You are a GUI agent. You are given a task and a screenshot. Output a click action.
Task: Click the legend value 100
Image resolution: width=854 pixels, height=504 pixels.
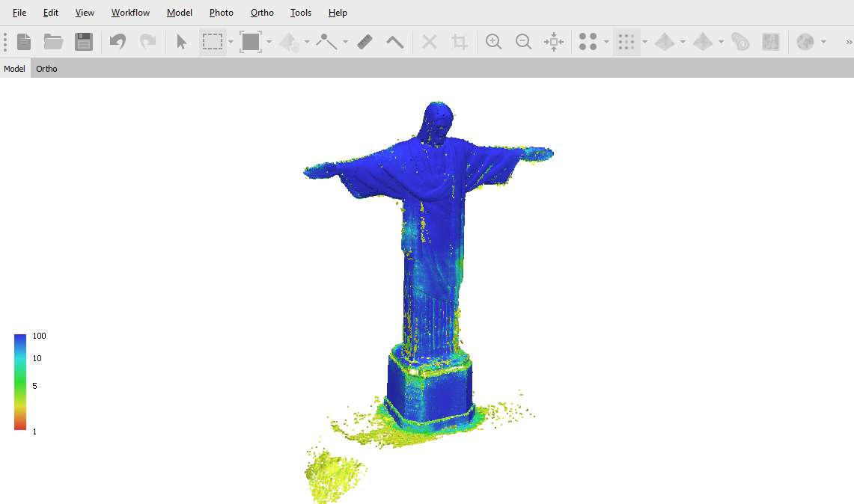[x=39, y=336]
